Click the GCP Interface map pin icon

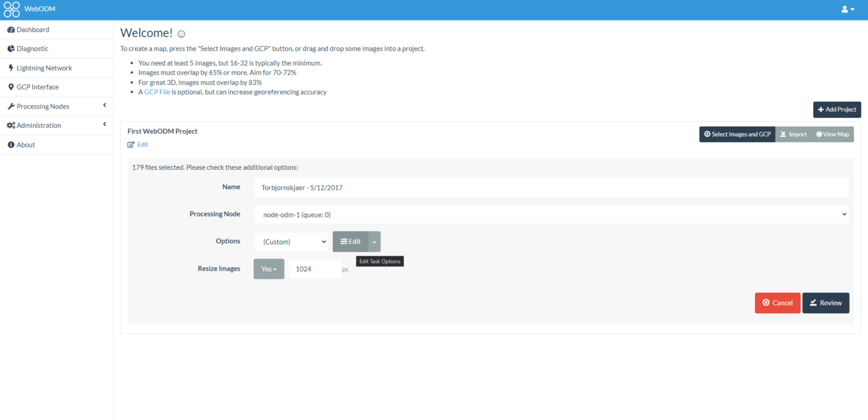click(11, 87)
